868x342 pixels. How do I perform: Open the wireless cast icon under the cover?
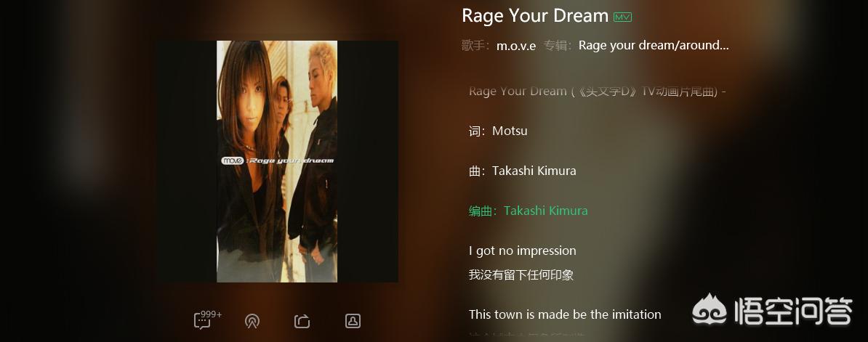[x=252, y=321]
